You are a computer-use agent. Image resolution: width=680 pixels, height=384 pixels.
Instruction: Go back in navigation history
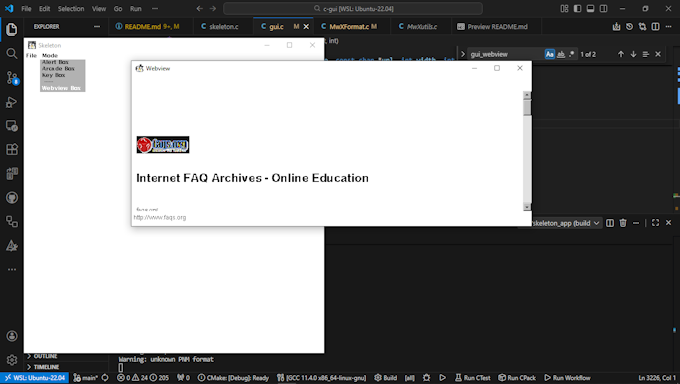(x=199, y=9)
